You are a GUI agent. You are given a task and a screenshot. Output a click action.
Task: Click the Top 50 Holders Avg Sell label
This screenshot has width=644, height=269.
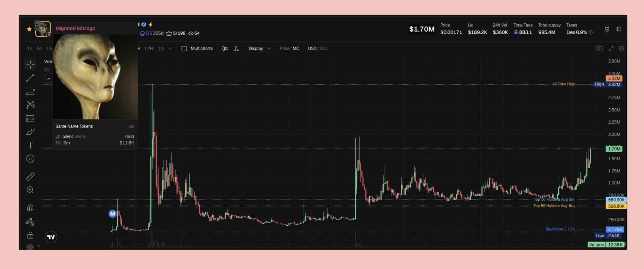tap(554, 199)
